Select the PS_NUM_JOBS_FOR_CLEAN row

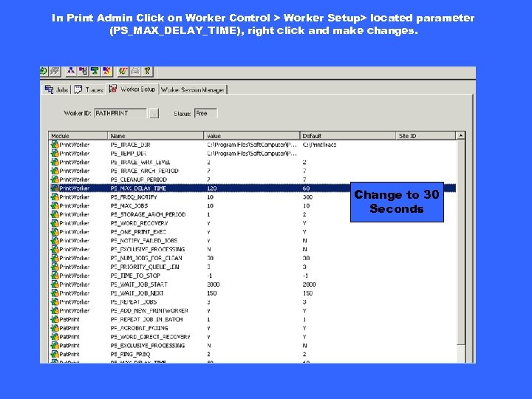(253, 258)
